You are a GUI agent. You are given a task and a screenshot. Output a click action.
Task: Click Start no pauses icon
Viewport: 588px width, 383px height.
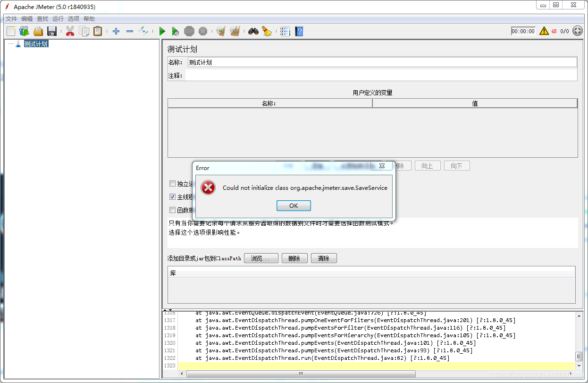point(175,31)
